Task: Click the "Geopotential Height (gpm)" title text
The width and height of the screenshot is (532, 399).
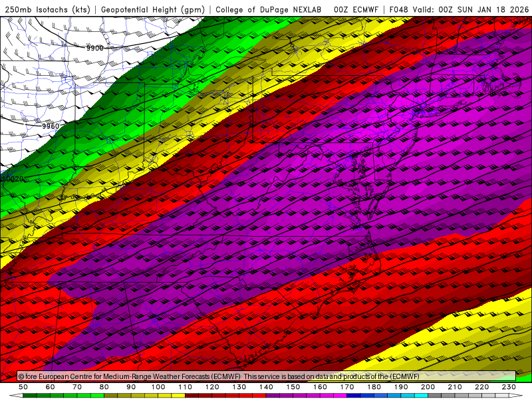Action: (x=153, y=9)
